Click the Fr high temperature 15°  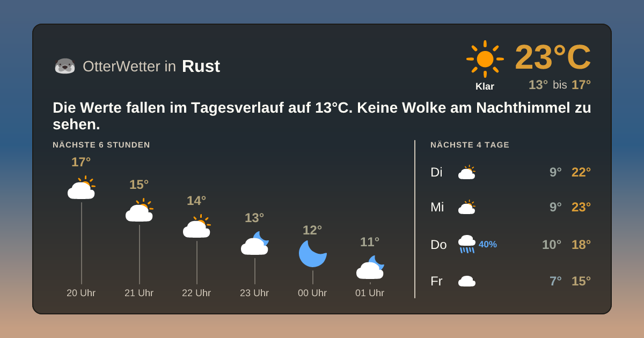(x=581, y=281)
